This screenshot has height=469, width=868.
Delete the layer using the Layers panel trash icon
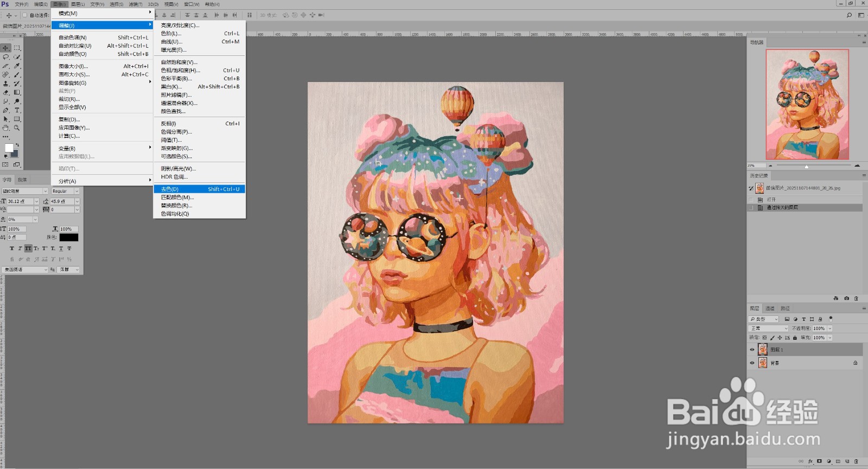pyautogui.click(x=856, y=461)
